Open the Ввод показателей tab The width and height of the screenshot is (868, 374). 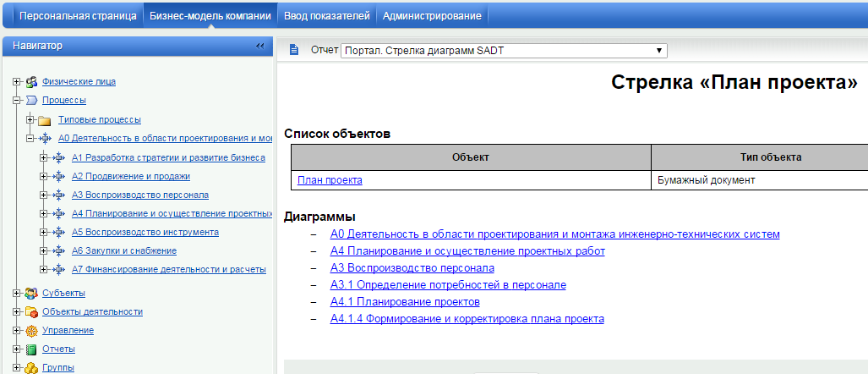(325, 16)
